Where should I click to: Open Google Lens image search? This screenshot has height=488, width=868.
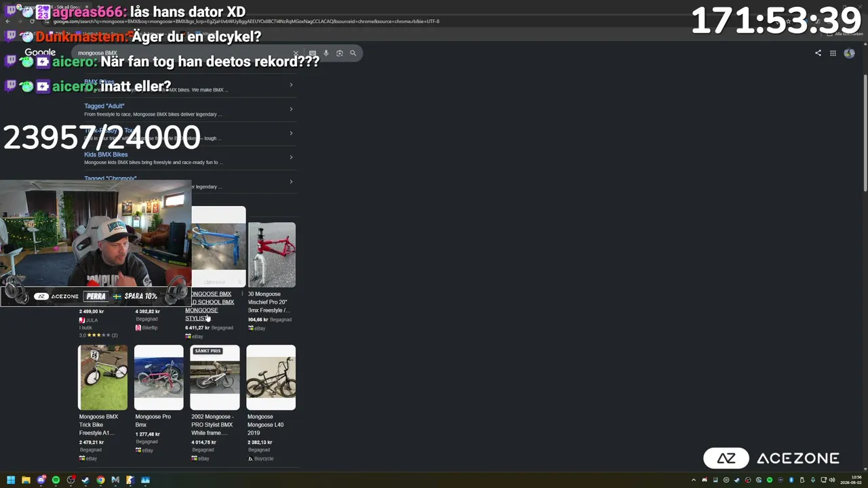coord(340,53)
